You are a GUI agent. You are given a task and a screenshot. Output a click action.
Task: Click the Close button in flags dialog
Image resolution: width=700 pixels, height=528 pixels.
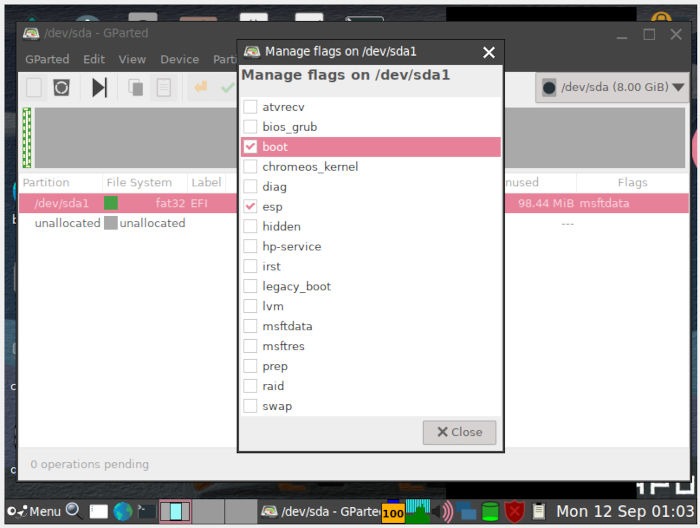click(x=459, y=432)
